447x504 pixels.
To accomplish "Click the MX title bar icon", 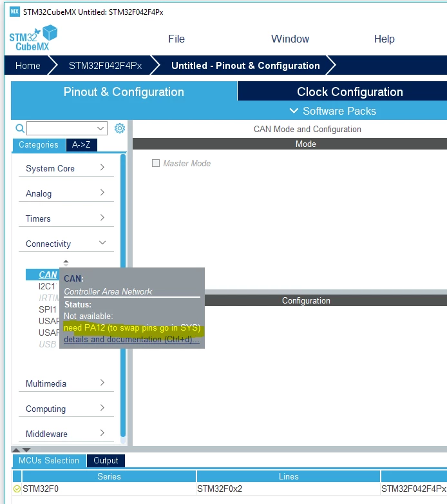I will point(15,12).
